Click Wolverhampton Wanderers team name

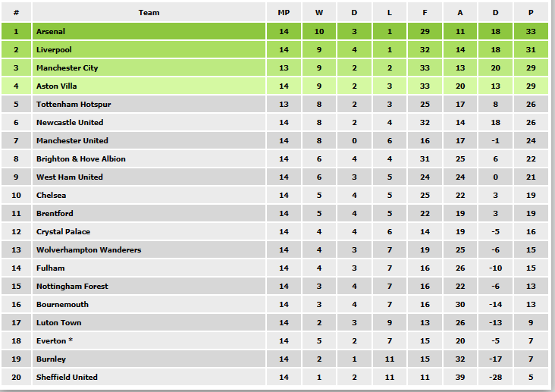pos(89,249)
